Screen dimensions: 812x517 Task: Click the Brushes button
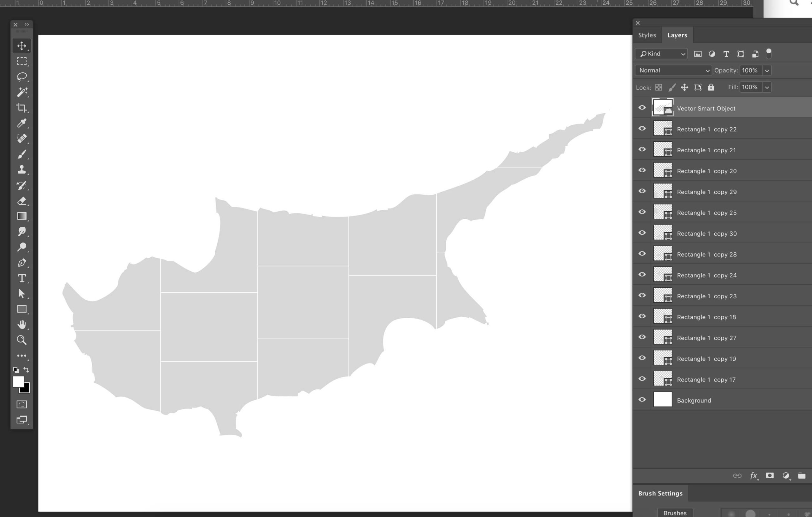[675, 513]
